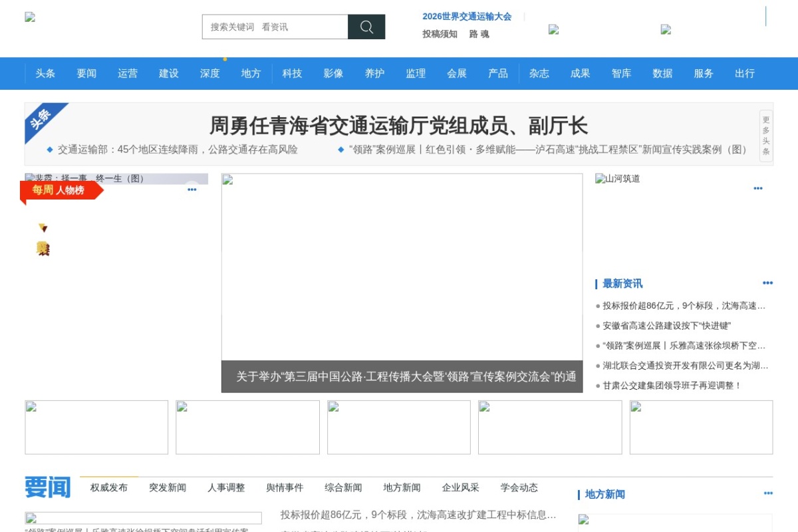Open “领路”案例巡展 泸石高速 article link
This screenshot has height=532, width=798.
pos(550,150)
